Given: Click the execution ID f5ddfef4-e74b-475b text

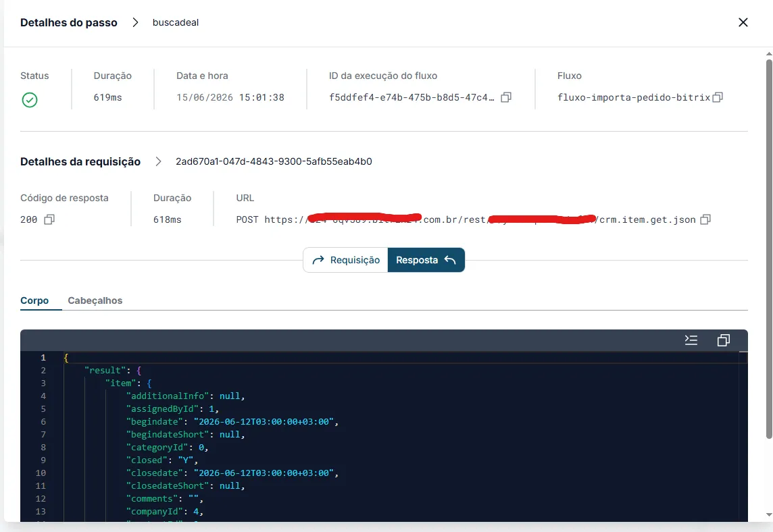Looking at the screenshot, I should [x=412, y=97].
